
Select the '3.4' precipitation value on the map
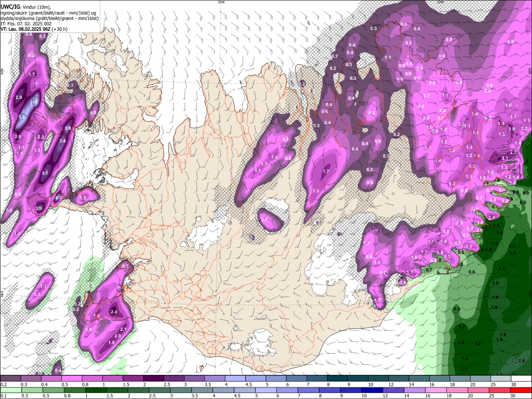[62, 141]
